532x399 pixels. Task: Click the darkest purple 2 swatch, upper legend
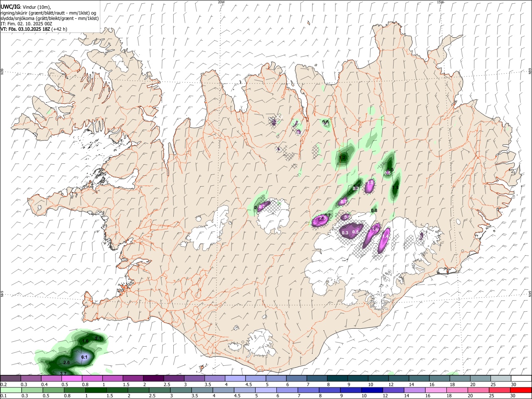(x=153, y=379)
